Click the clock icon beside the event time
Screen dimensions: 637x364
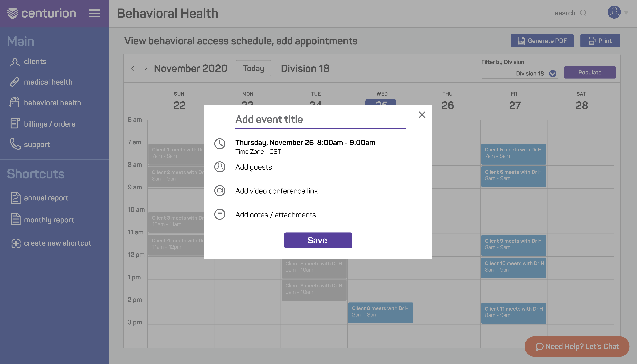coord(220,144)
